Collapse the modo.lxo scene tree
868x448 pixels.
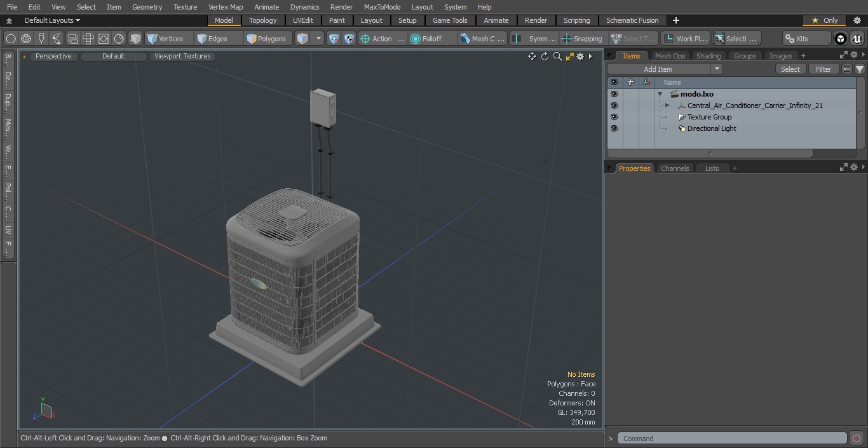pos(660,94)
